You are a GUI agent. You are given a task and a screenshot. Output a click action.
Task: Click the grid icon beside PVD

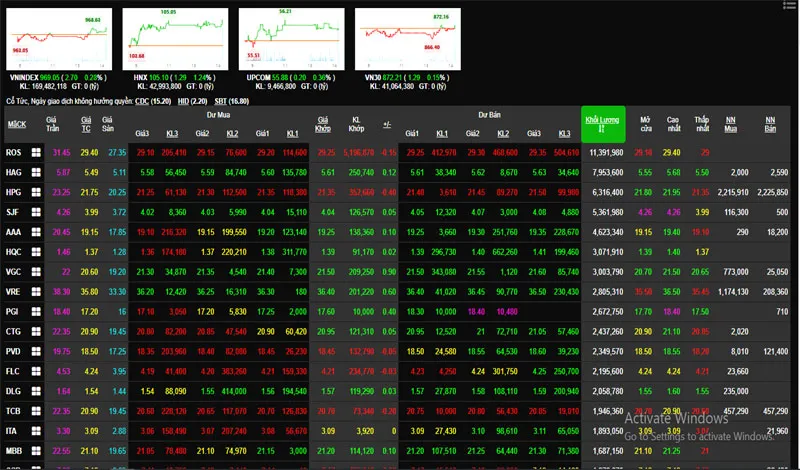(36, 351)
